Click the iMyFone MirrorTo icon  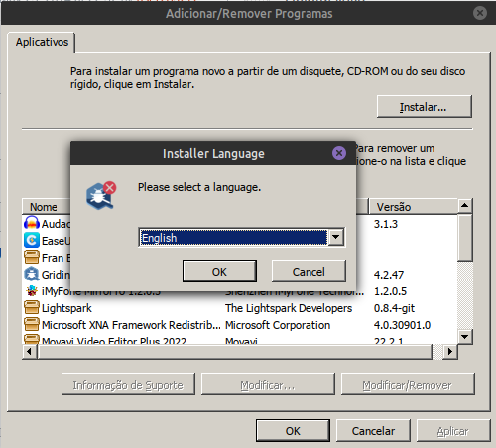coord(32,291)
